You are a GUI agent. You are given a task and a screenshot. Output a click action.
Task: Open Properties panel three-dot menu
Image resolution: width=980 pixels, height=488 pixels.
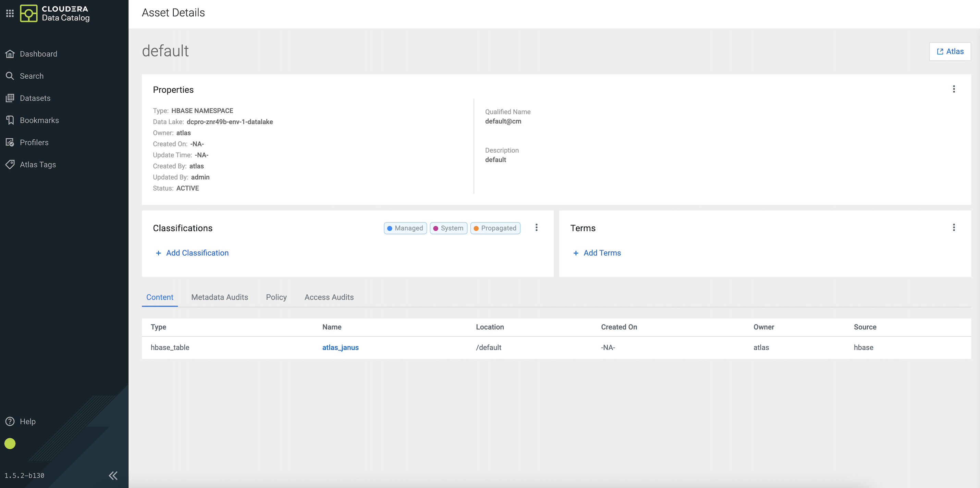(953, 89)
